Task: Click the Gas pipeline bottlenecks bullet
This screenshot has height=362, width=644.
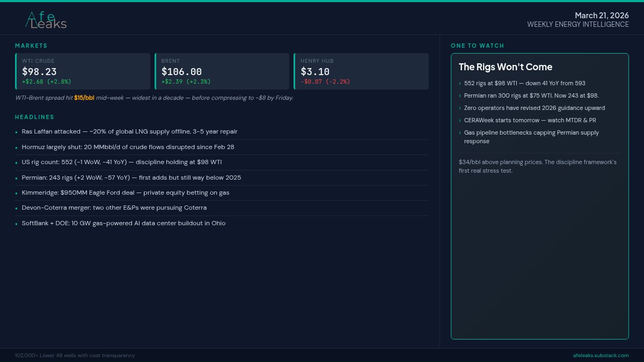Action: point(531,137)
